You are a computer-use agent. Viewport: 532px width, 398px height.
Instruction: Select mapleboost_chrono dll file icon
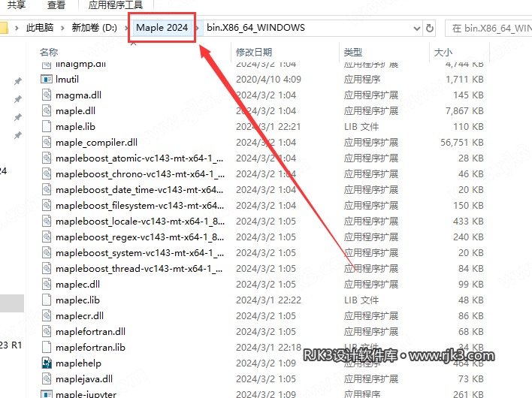pos(47,173)
